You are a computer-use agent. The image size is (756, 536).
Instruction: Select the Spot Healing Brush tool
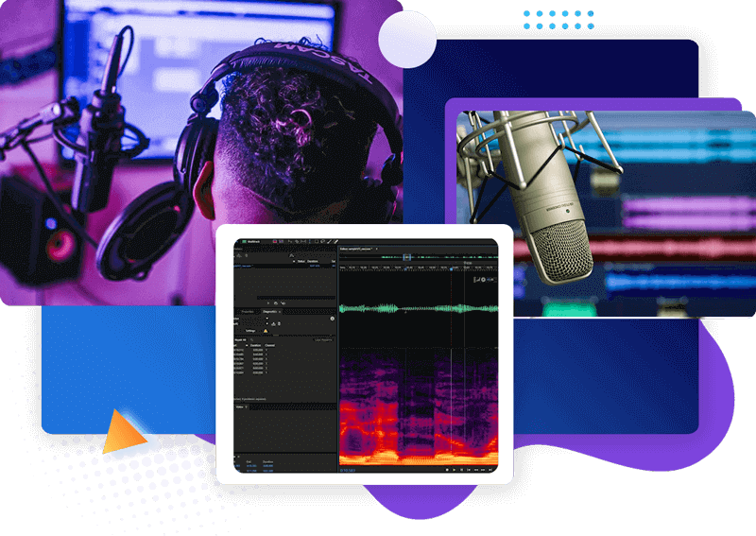334,241
